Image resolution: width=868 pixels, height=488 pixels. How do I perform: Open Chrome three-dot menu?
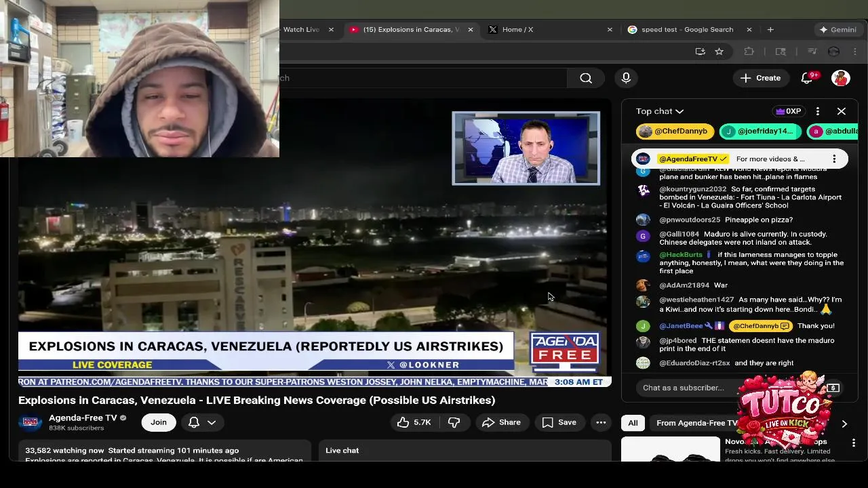[x=854, y=52]
